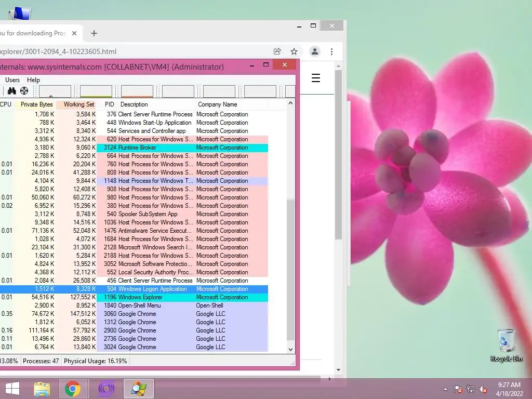This screenshot has height=399, width=532.
Task: Click Chrome horizontal scroll right arrow
Action: [329, 379]
